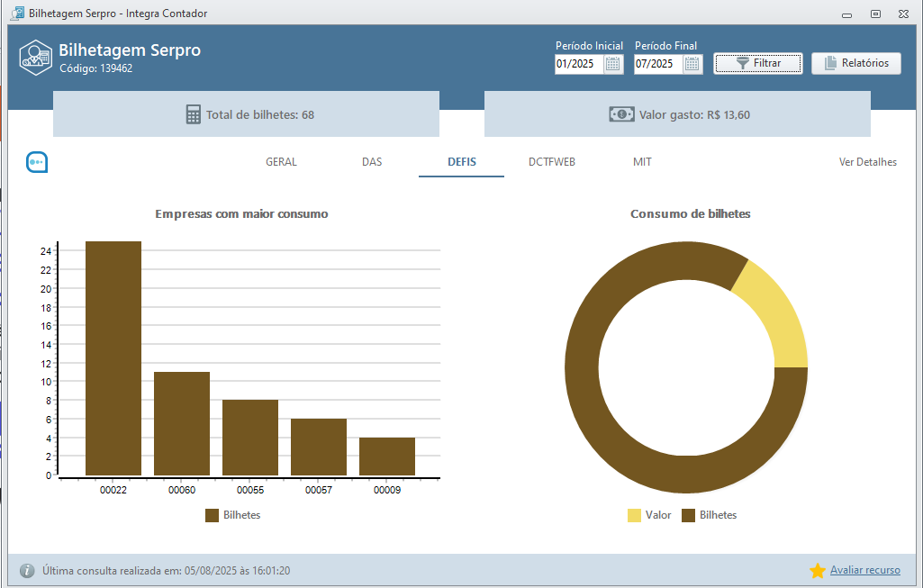
Task: Click the money icon beside Valor gasto
Action: (621, 114)
